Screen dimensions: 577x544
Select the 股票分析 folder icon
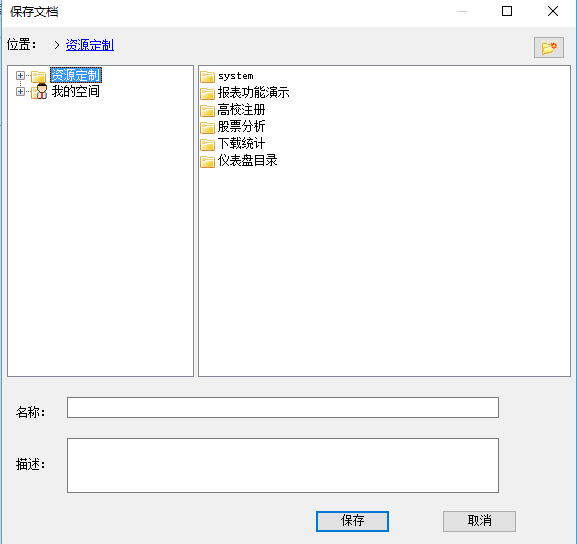click(207, 127)
